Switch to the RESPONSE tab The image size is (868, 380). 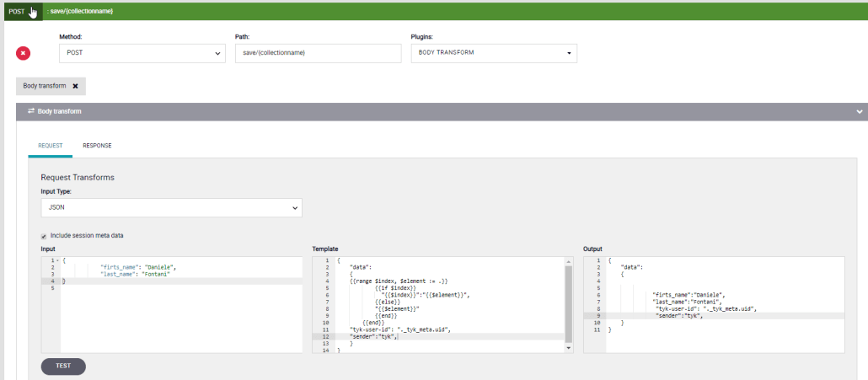97,146
